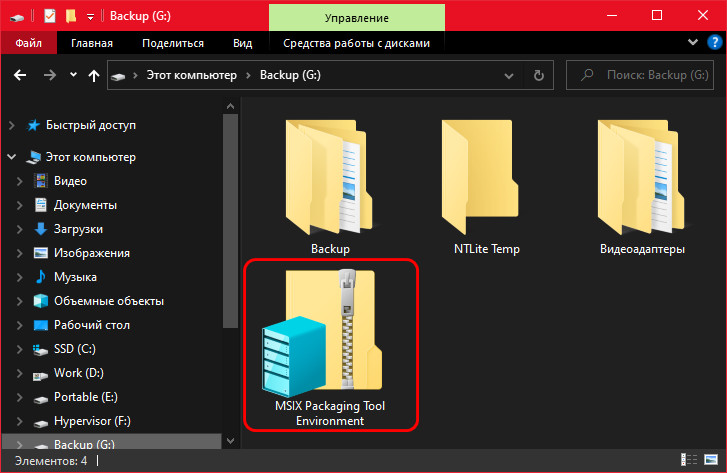Click the SSD (C:) drive icon
Screen dimensions: 727x473
(x=41, y=350)
